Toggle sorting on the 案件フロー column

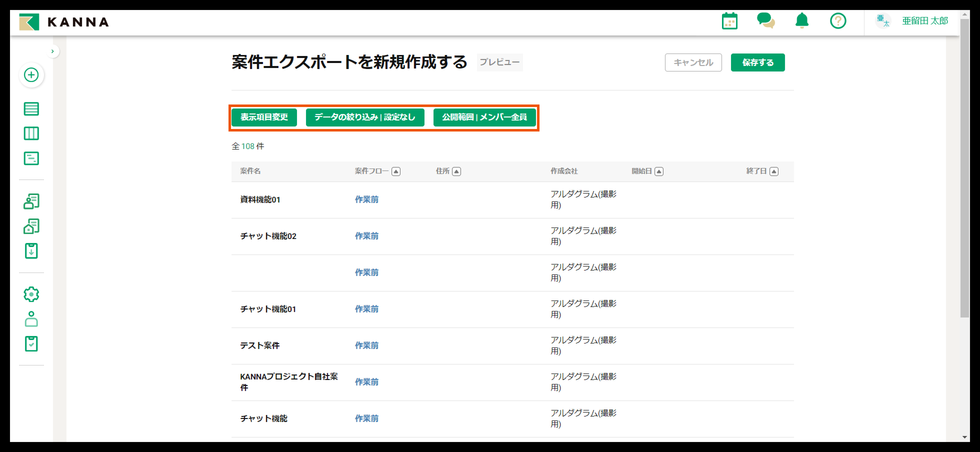coord(396,171)
